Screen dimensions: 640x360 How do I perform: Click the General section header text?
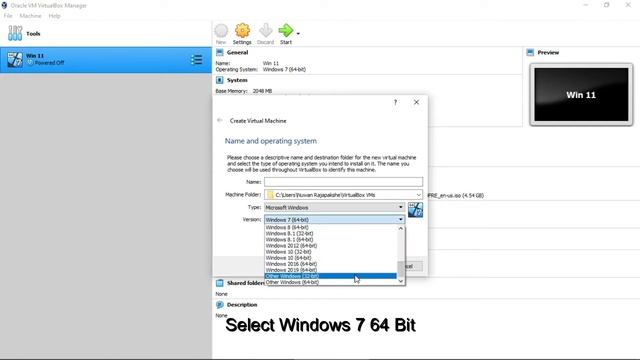[x=237, y=52]
